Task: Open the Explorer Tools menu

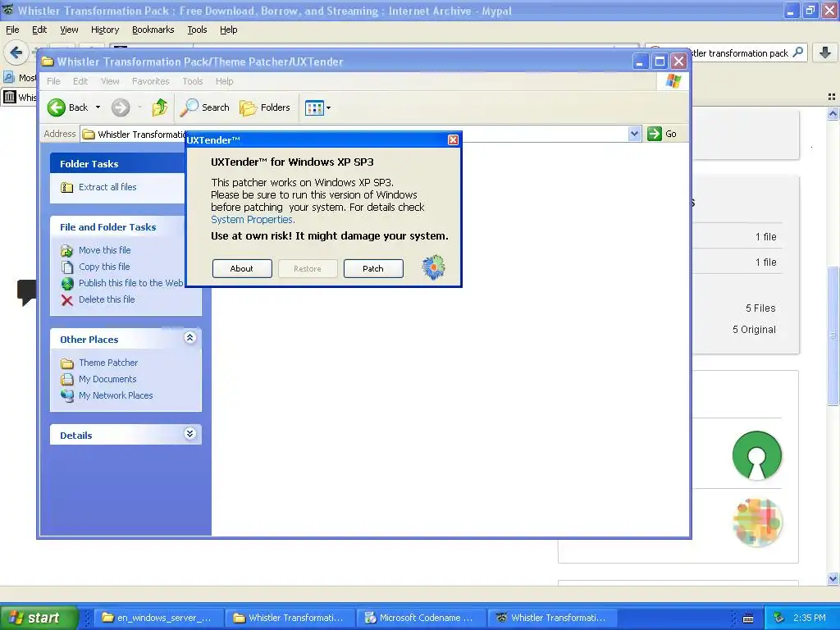Action: click(x=192, y=81)
